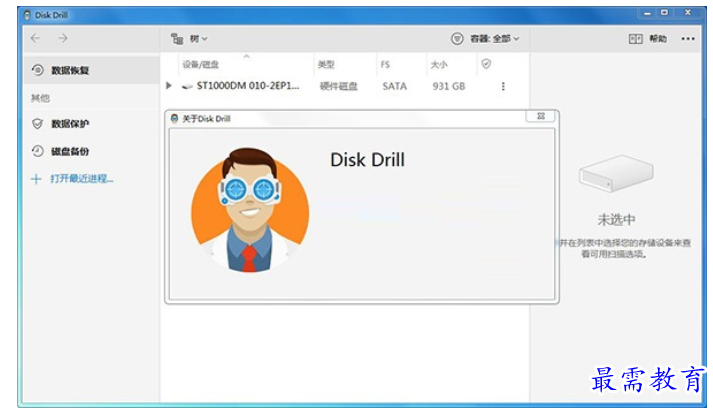Click the 未选中 label

click(x=616, y=220)
